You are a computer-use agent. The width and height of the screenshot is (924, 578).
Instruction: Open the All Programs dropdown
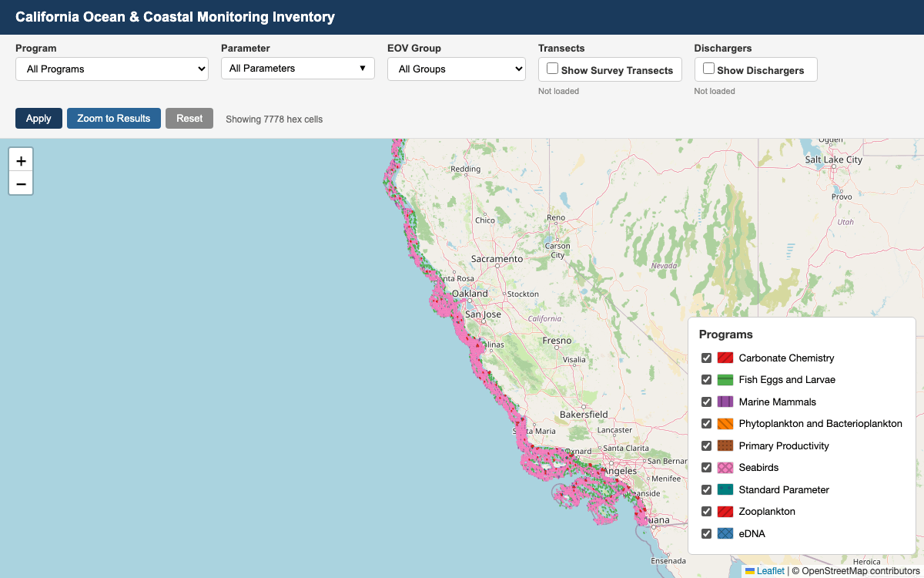click(112, 69)
